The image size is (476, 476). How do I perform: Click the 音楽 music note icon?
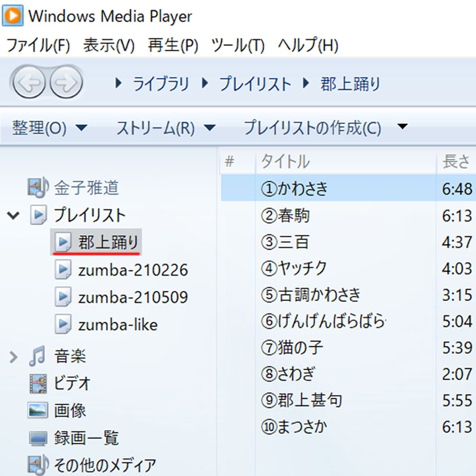point(38,355)
